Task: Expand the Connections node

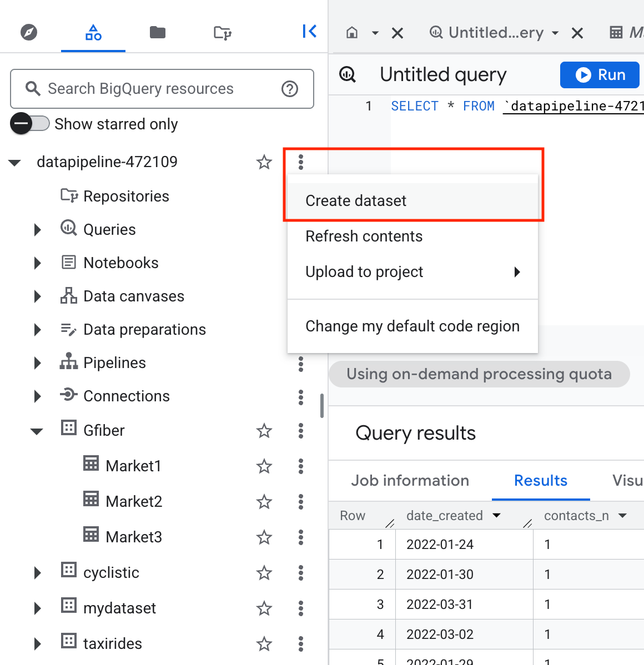Action: (38, 396)
